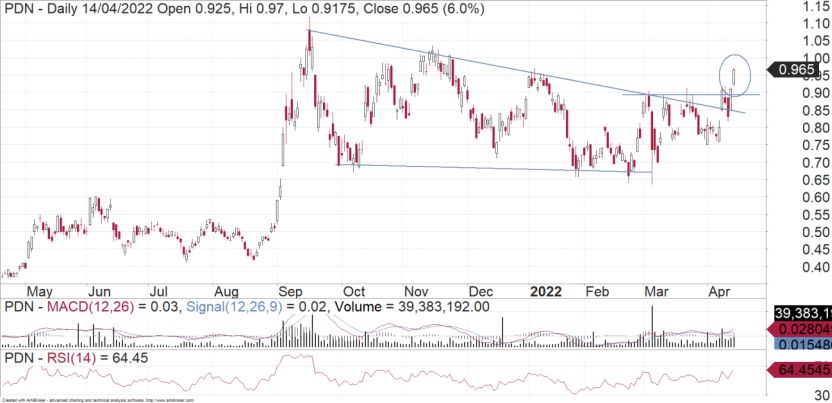Viewport: 832px width, 403px height.
Task: Select the Jun month label
Action: [x=99, y=292]
